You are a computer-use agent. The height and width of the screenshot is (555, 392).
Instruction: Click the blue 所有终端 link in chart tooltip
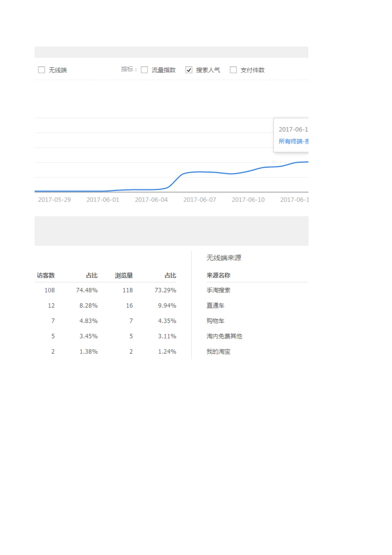[293, 141]
